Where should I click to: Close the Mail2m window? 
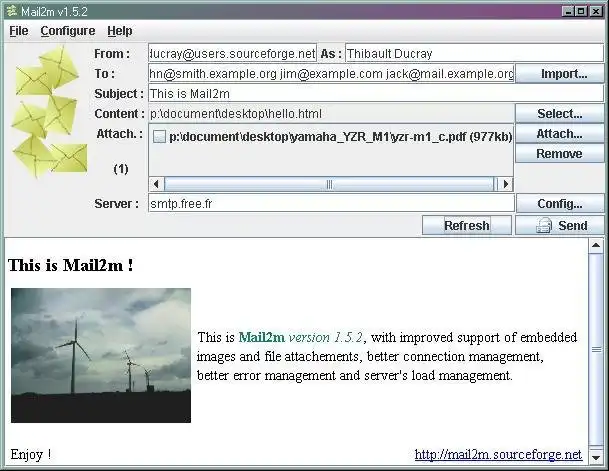(x=595, y=11)
